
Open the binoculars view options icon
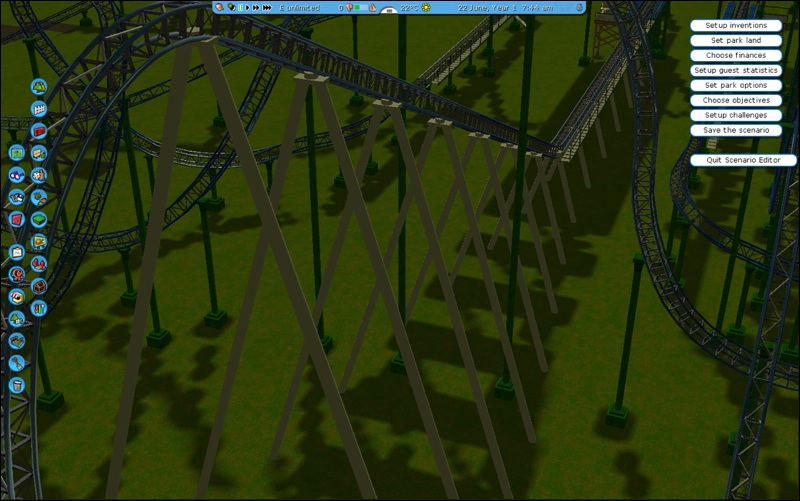(17, 175)
